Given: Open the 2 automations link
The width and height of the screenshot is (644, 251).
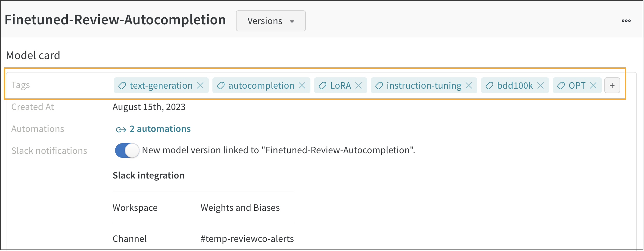Looking at the screenshot, I should [x=160, y=129].
